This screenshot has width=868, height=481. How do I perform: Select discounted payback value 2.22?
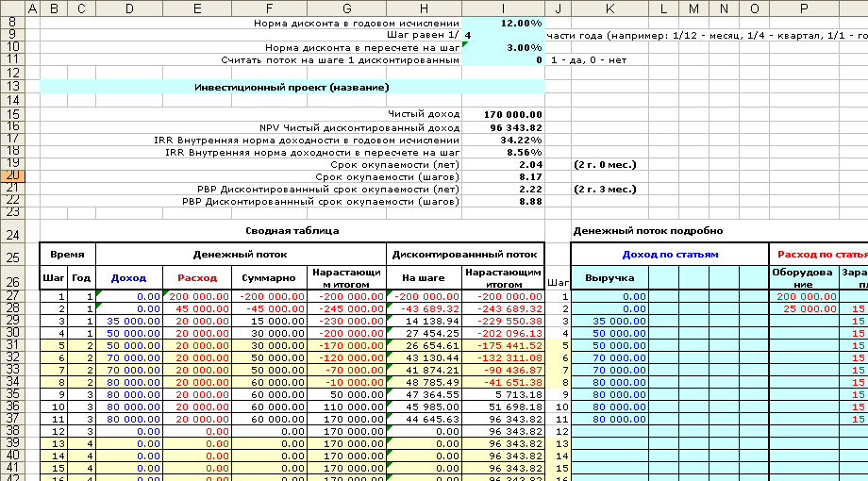[x=503, y=189]
